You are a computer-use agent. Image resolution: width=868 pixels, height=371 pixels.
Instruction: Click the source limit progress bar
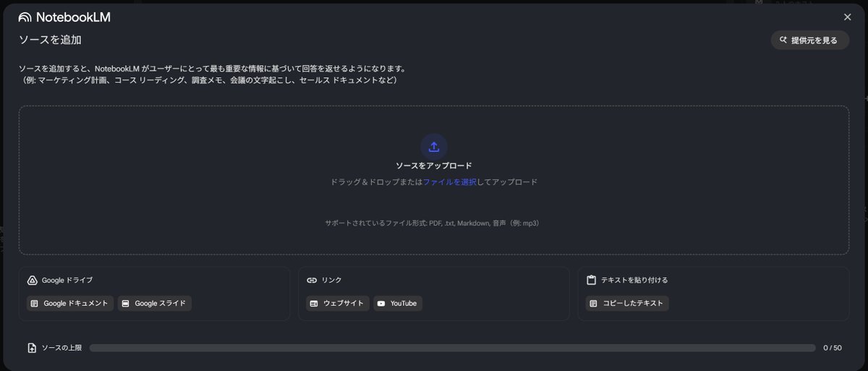(452, 348)
